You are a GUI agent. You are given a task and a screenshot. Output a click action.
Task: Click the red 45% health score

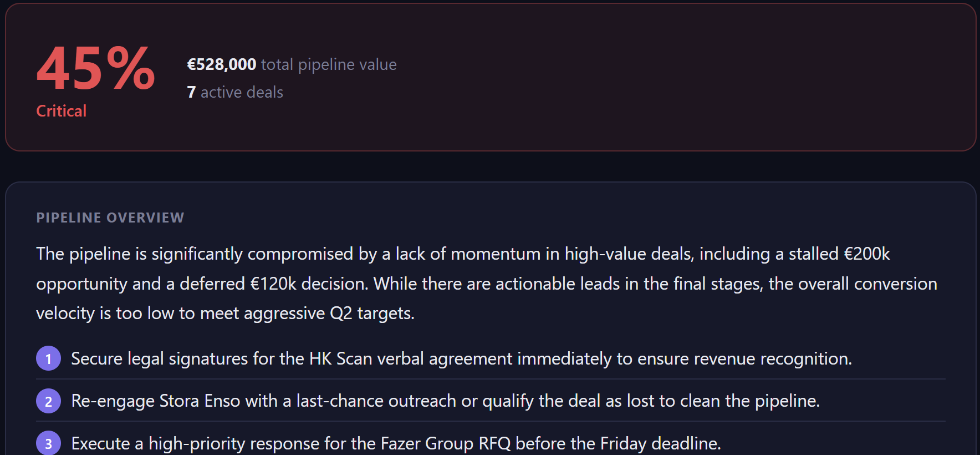pos(96,69)
